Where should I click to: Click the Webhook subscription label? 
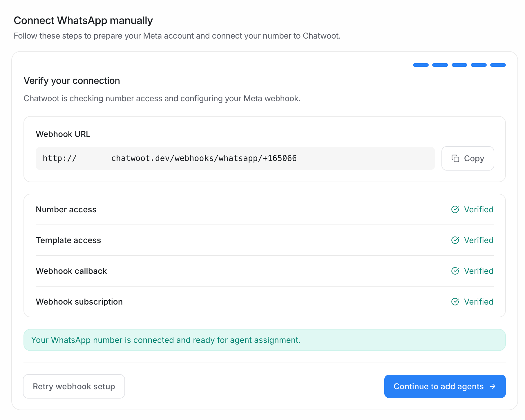[x=79, y=302]
